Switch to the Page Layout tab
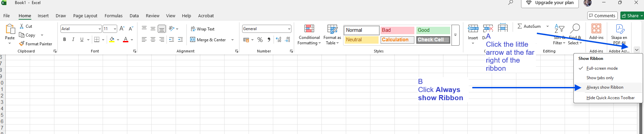 (x=85, y=16)
